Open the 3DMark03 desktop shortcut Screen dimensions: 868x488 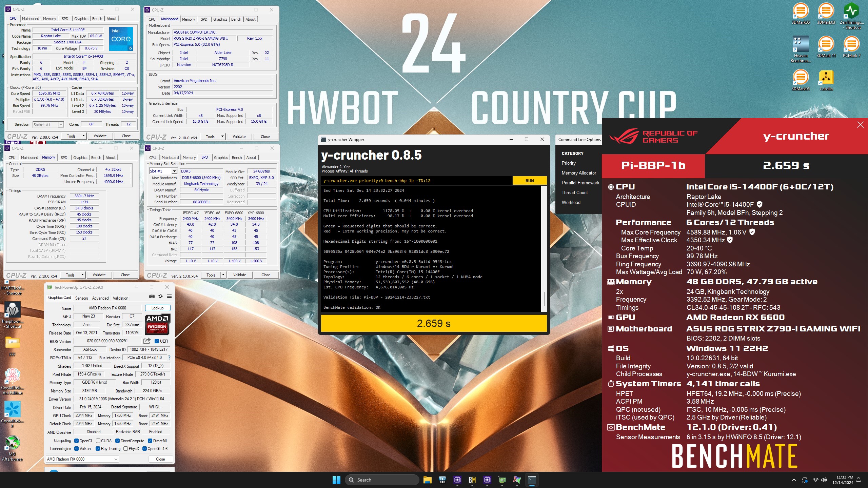pyautogui.click(x=826, y=14)
